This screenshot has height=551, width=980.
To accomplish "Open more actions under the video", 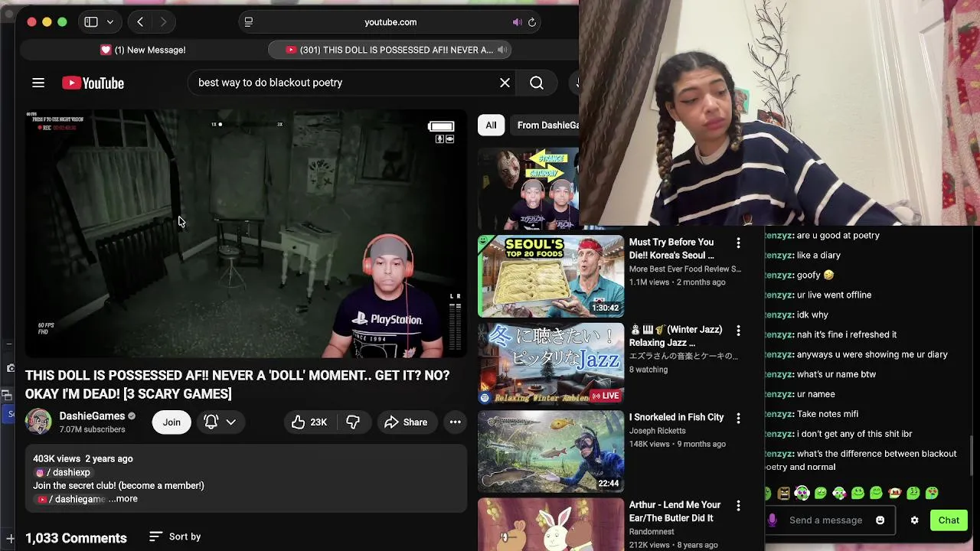I will point(455,422).
